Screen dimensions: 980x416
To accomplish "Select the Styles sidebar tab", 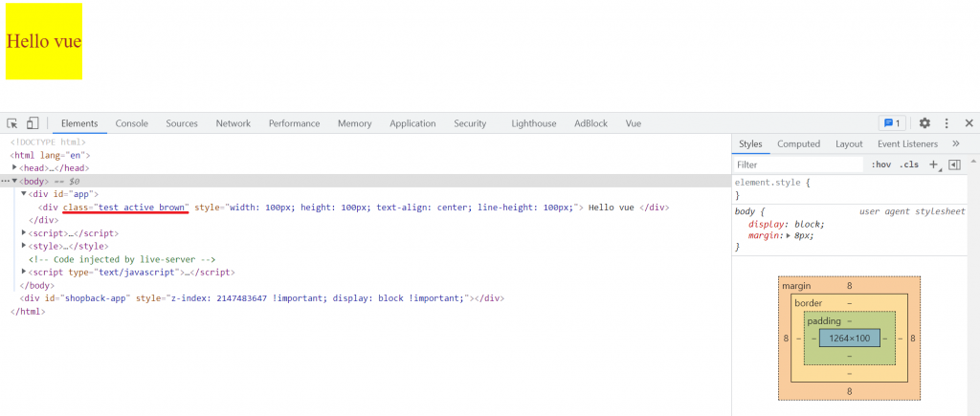I will coord(750,143).
